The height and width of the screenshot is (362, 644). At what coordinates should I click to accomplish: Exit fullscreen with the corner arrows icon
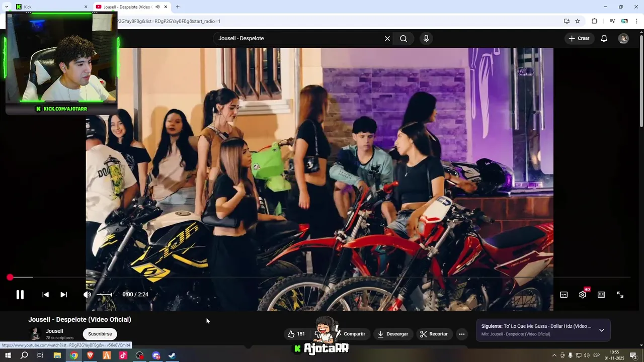(x=620, y=295)
